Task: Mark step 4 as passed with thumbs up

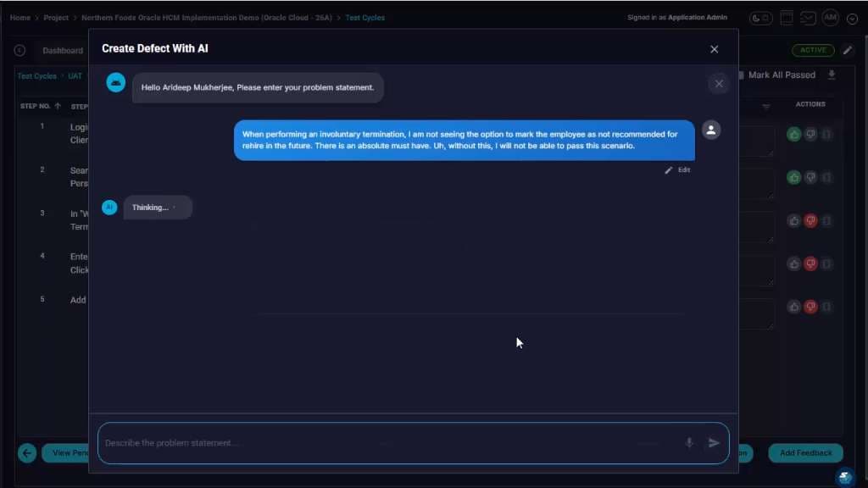Action: click(x=793, y=264)
